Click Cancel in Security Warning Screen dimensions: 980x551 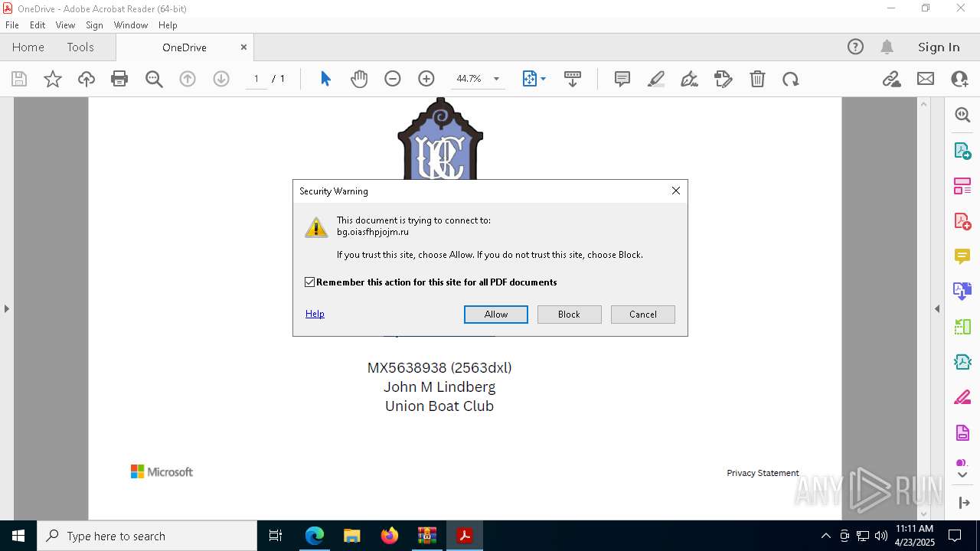643,315
